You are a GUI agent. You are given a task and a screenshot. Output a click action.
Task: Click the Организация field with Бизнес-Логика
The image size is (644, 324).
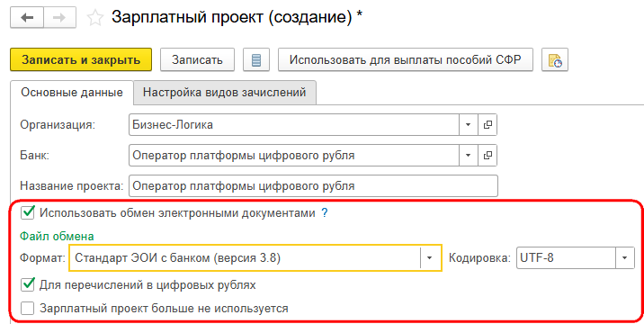coord(294,124)
